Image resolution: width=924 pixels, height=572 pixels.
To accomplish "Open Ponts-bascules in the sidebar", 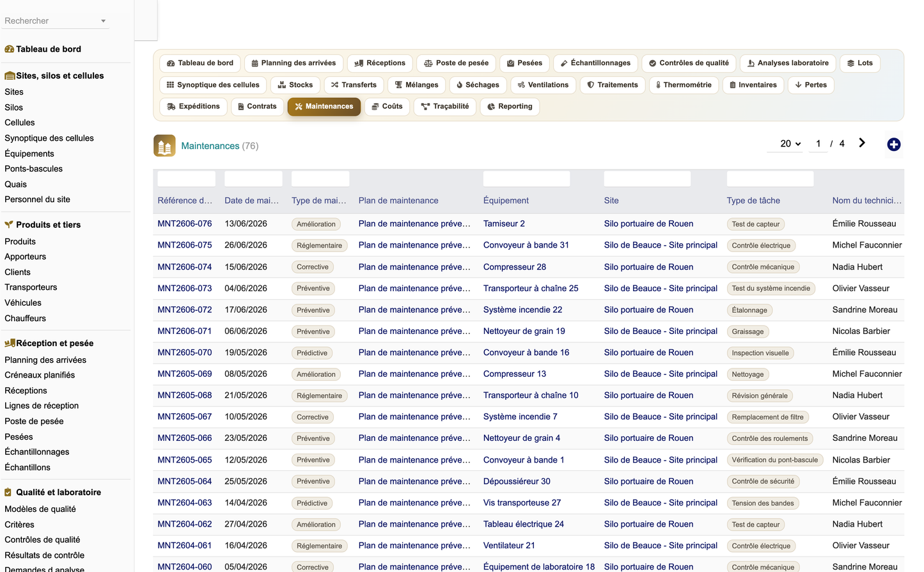I will [34, 169].
